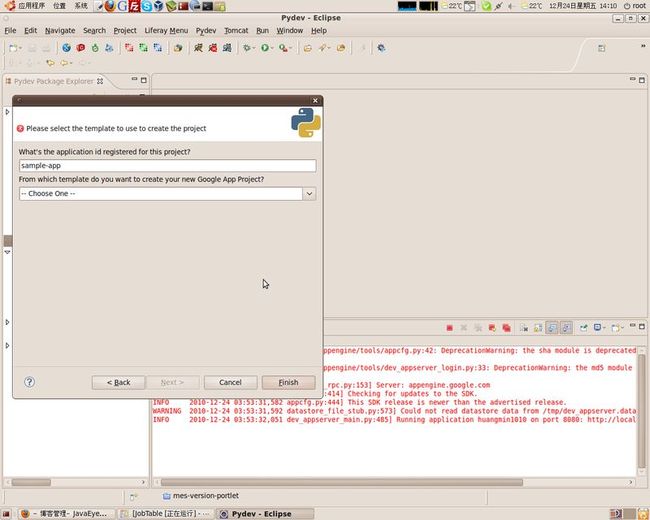Viewport: 650px width, 520px height.
Task: Click the Finish button in the wizard
Action: [288, 382]
